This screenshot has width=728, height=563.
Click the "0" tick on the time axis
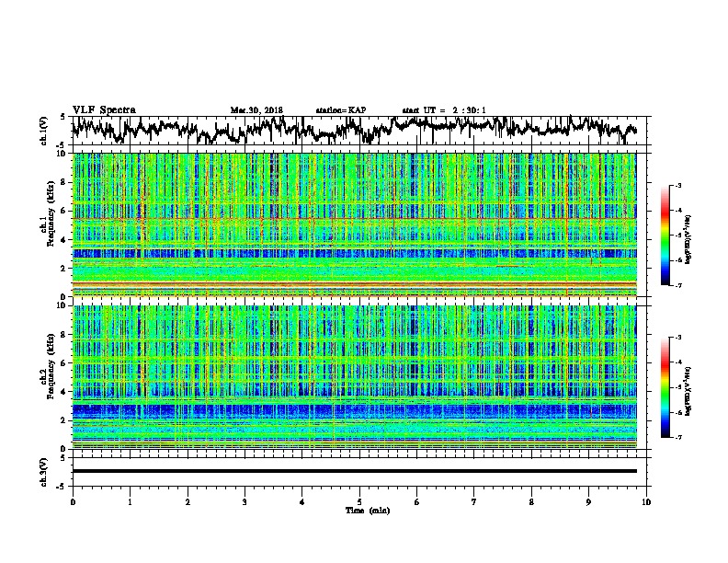[73, 502]
